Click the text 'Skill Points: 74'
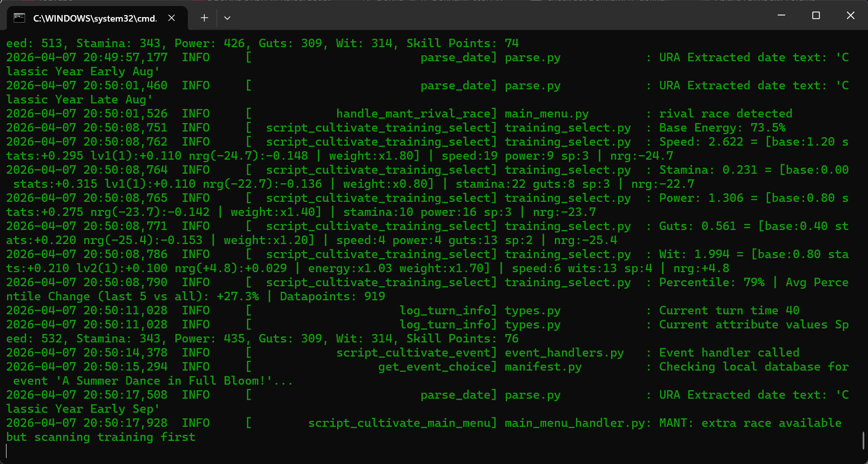 tap(463, 43)
